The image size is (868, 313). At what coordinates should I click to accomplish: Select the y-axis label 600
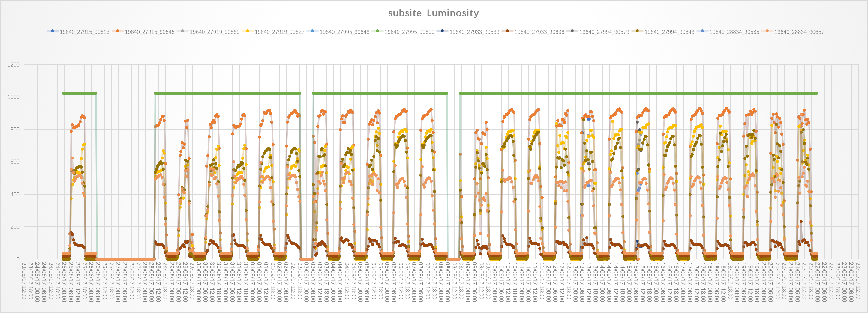(15, 162)
